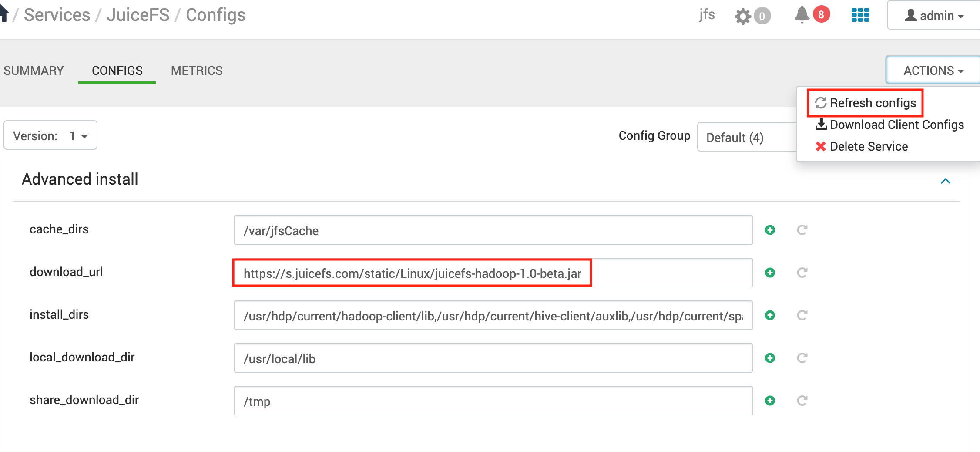Click the home icon in breadcrumb

[x=3, y=13]
